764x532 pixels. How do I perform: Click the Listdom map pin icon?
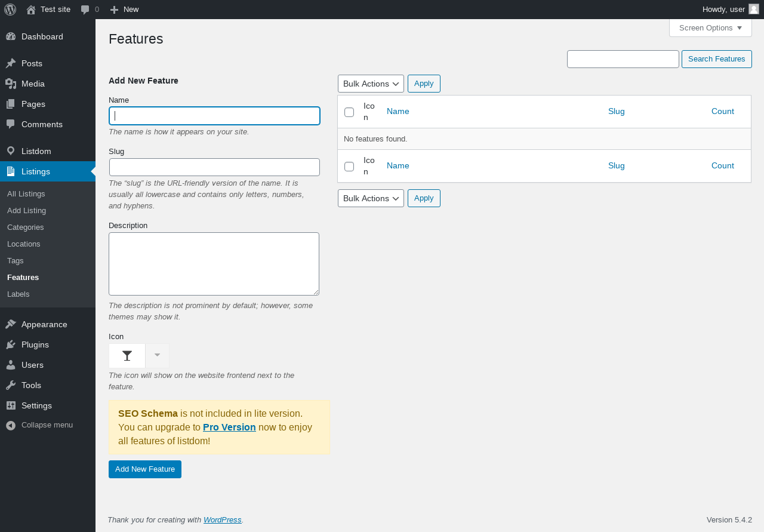(x=11, y=151)
